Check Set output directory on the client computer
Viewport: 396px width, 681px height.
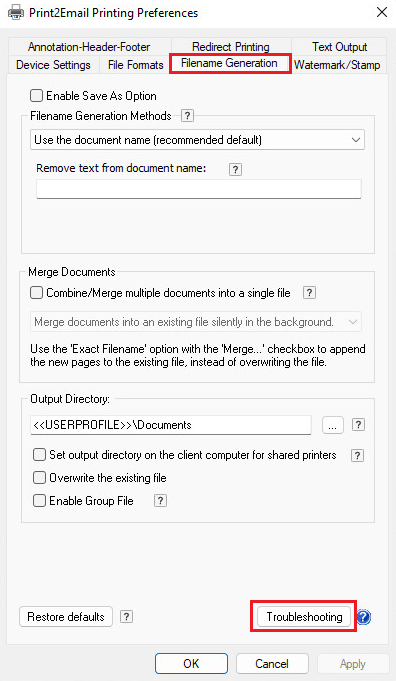point(40,455)
